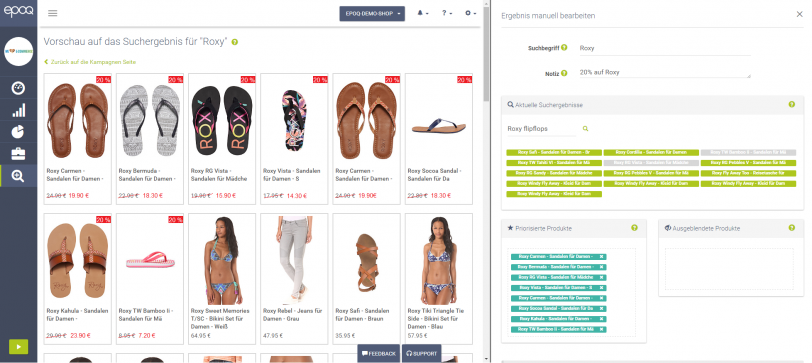Click the Notiz text field
This screenshot has height=363, width=812.
(664, 72)
